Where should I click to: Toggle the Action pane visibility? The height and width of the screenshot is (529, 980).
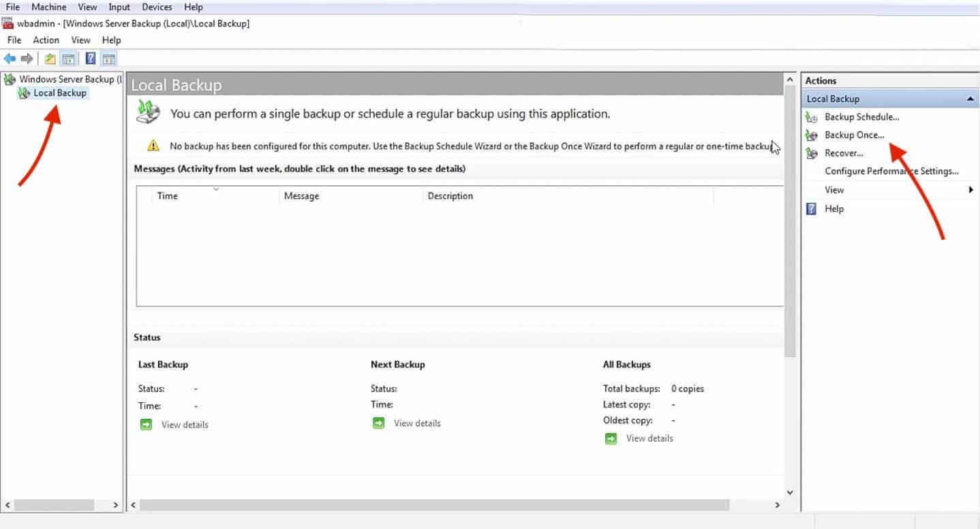[109, 58]
